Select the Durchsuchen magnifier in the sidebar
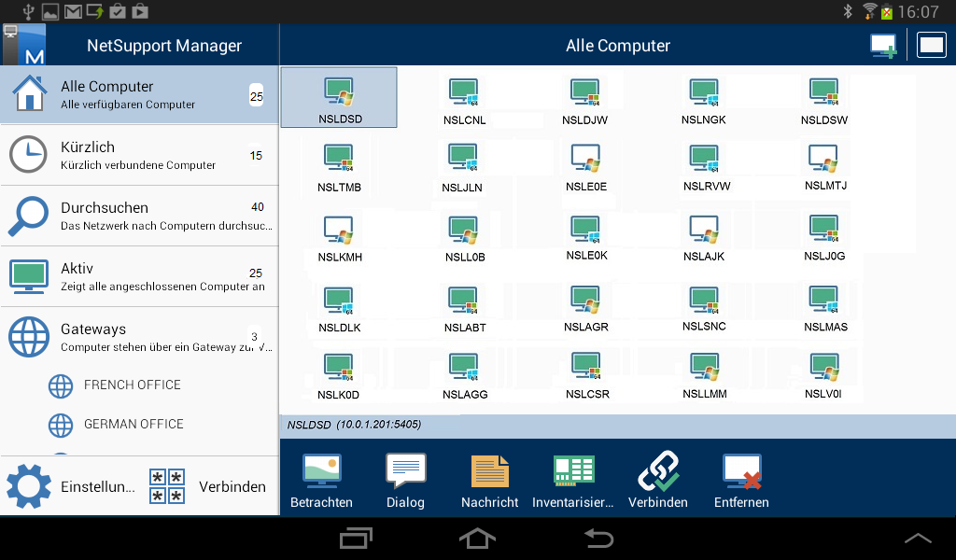Screen dimensions: 956x560 coord(28,215)
